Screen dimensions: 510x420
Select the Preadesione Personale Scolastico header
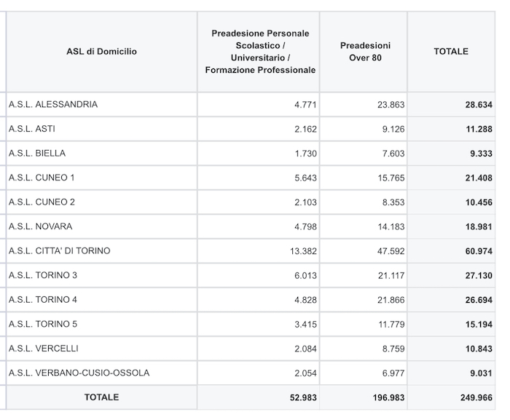point(260,52)
